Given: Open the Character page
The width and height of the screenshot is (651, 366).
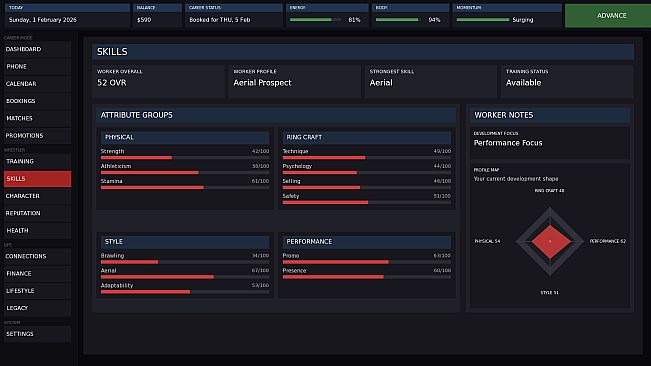Looking at the screenshot, I should [x=37, y=196].
